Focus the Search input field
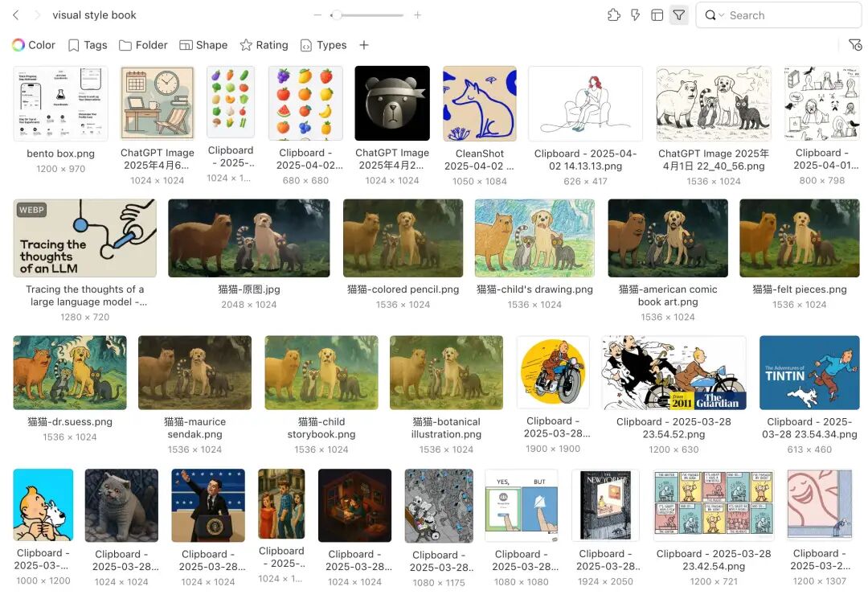Screen dimensions: 868x603 [x=778, y=15]
